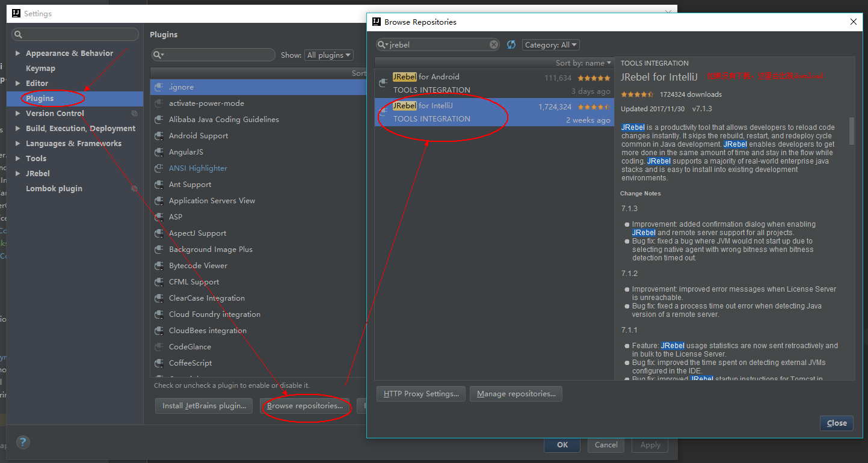Click the plugin icon beside activate-power-mode

pos(159,103)
